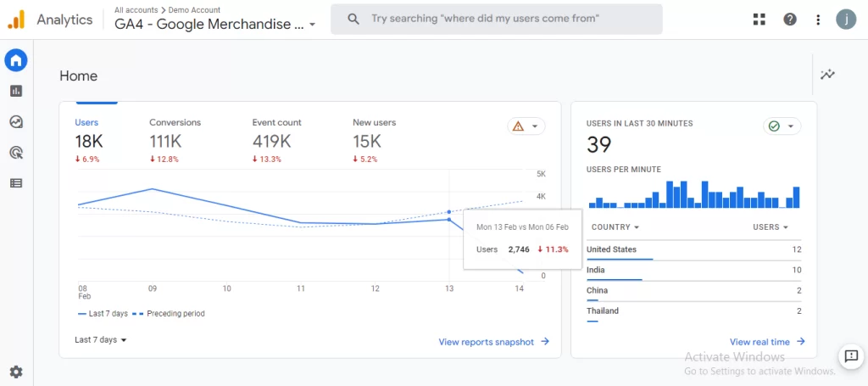Open the account avatar "j"
Image resolution: width=868 pixels, height=386 pixels.
pyautogui.click(x=846, y=20)
